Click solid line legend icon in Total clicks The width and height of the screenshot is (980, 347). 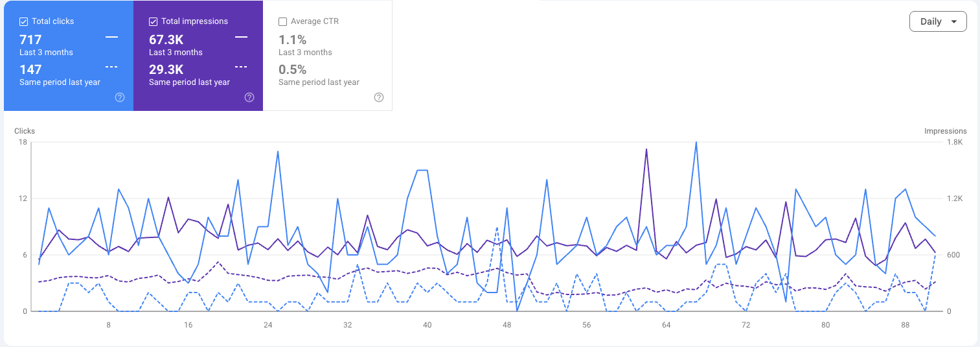[111, 38]
